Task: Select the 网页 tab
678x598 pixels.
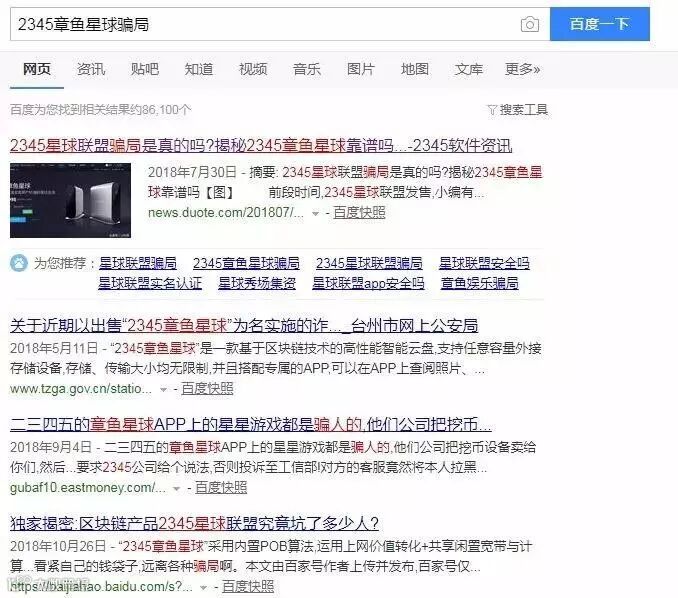Action: point(37,69)
